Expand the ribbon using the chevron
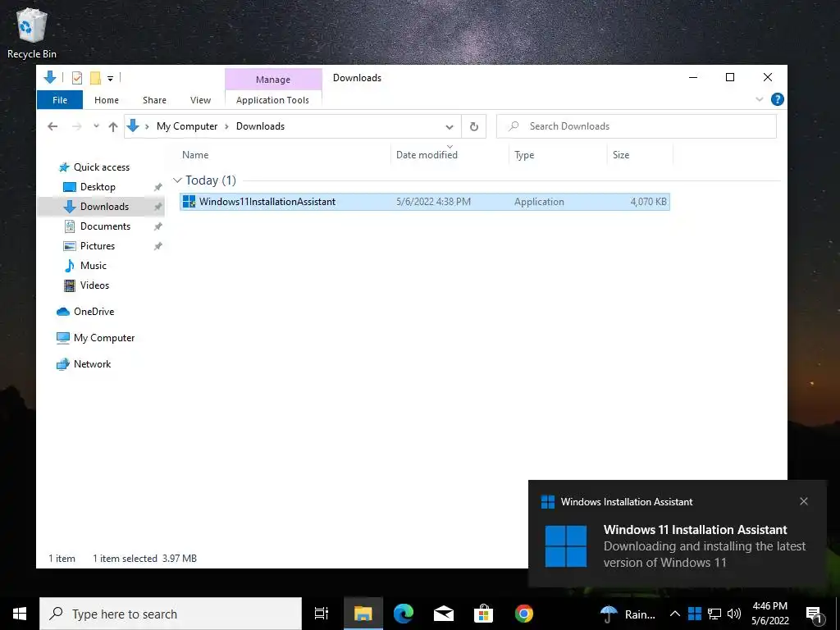This screenshot has width=840, height=630. point(759,99)
